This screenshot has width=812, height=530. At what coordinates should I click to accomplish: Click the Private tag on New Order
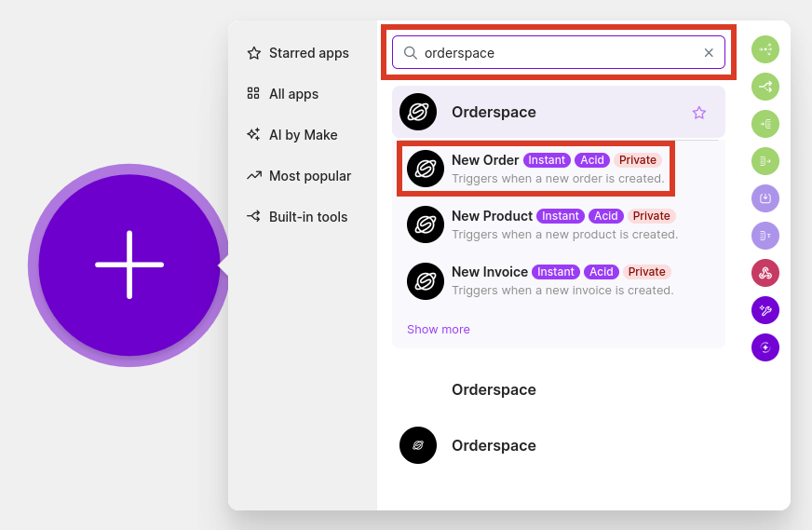[x=638, y=160]
